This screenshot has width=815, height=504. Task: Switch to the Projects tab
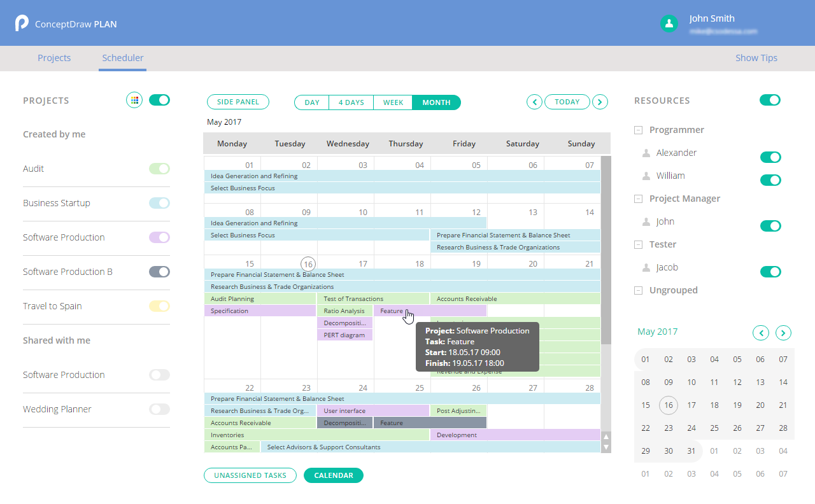[x=54, y=57]
